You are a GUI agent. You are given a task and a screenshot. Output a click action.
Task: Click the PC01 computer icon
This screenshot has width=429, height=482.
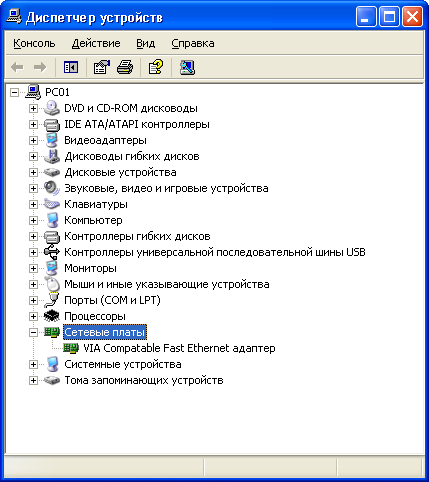(33, 92)
